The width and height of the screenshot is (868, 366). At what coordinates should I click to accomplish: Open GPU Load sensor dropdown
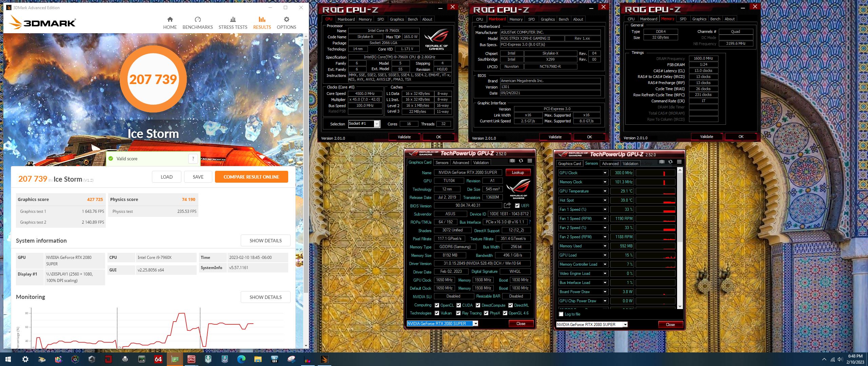coord(605,255)
